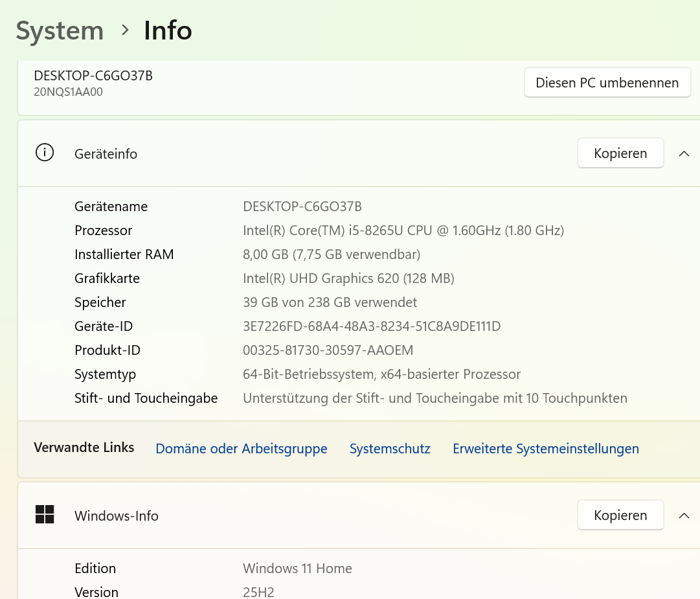Click the Prozessor label

[x=103, y=231]
